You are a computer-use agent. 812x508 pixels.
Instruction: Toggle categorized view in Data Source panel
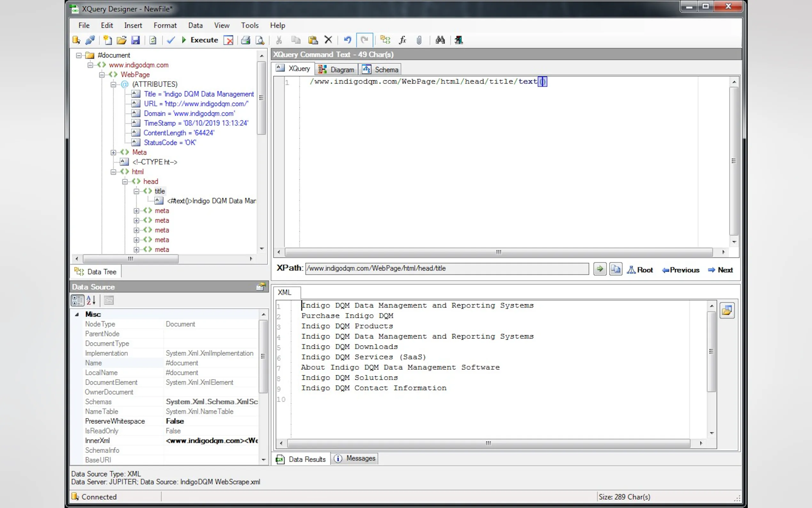(x=78, y=300)
